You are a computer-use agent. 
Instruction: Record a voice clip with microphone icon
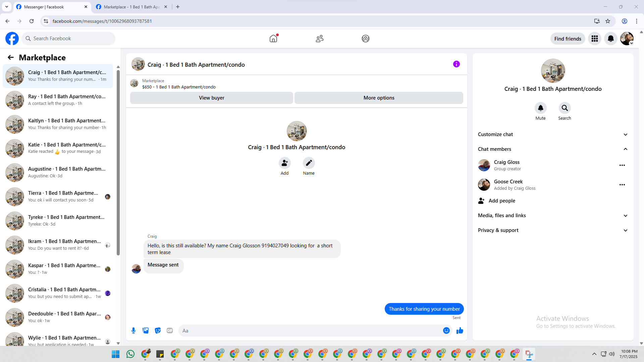133,330
